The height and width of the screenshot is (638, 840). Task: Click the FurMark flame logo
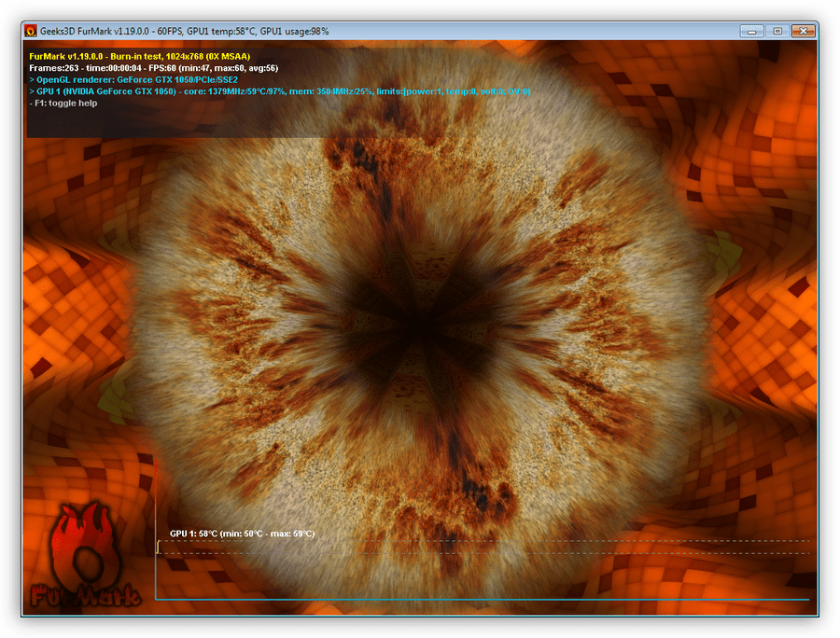tap(85, 543)
